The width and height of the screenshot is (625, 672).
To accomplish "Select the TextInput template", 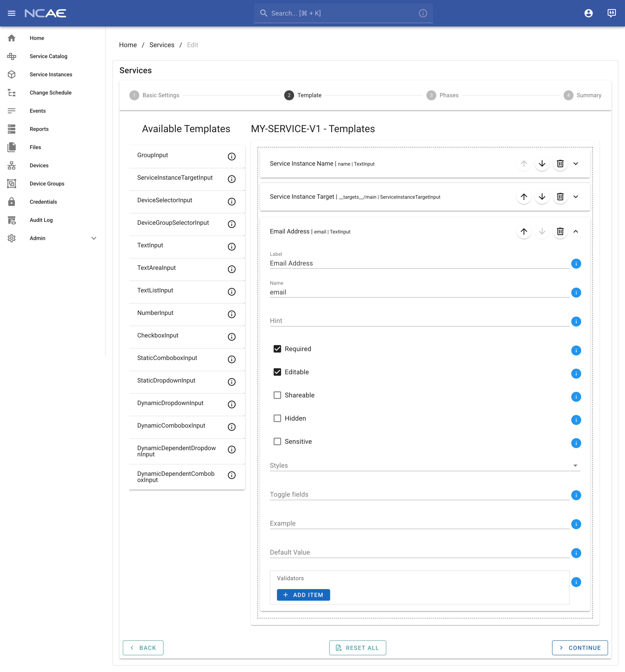I will tap(187, 247).
